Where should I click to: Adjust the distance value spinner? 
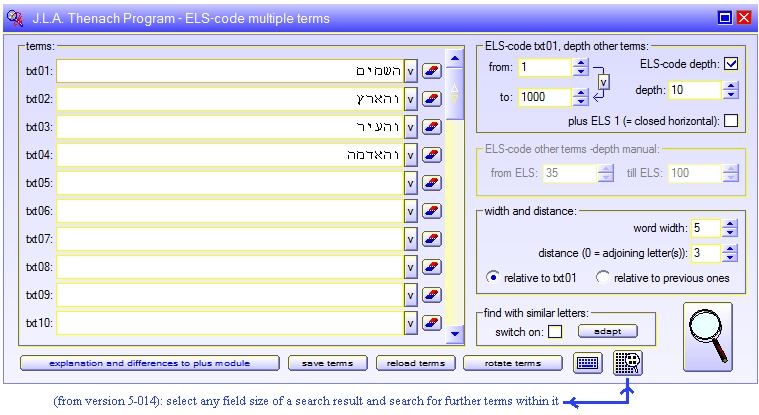click(x=729, y=253)
